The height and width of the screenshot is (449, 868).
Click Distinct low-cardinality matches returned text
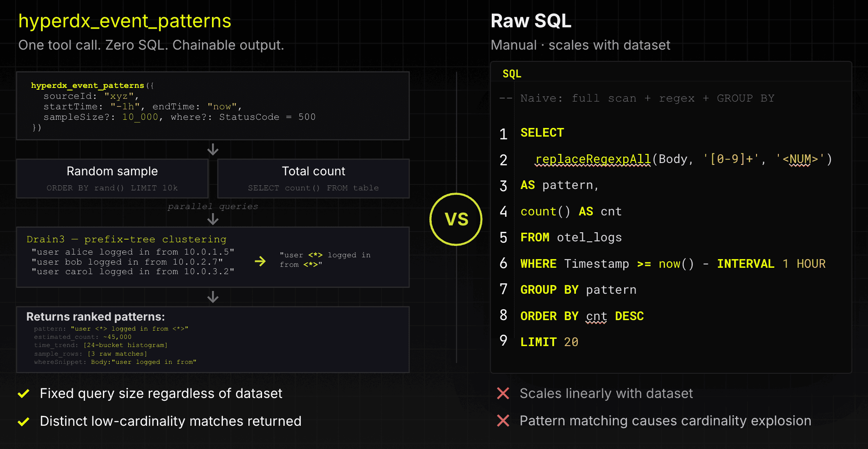pos(171,421)
